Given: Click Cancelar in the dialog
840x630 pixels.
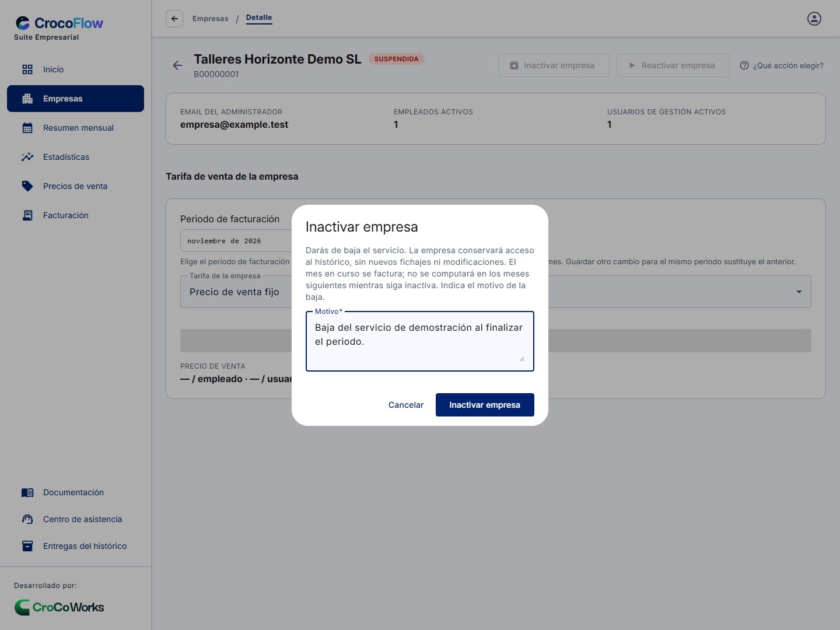Looking at the screenshot, I should (x=406, y=405).
